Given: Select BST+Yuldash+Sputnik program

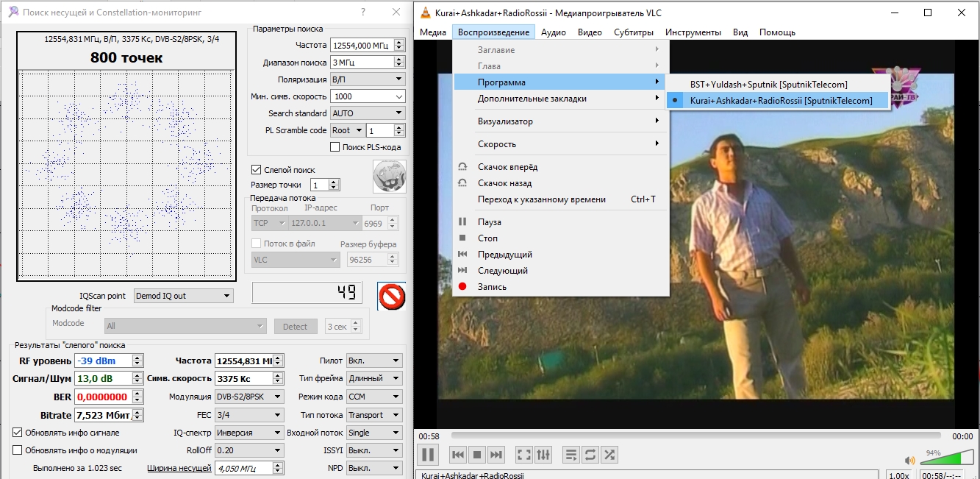Looking at the screenshot, I should point(778,85).
